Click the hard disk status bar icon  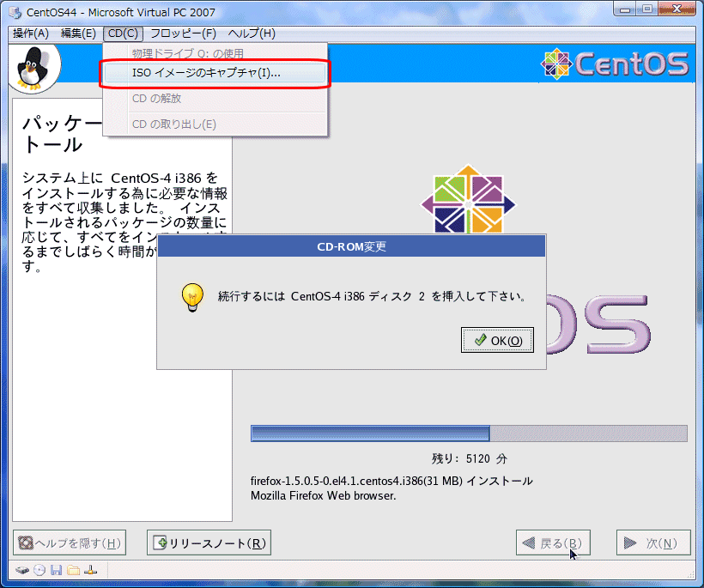pos(22,571)
